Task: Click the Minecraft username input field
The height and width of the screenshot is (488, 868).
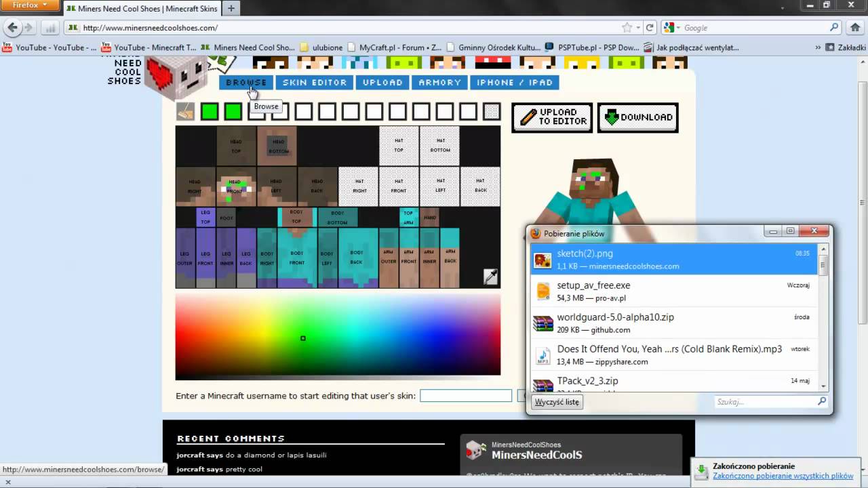Action: 466,396
